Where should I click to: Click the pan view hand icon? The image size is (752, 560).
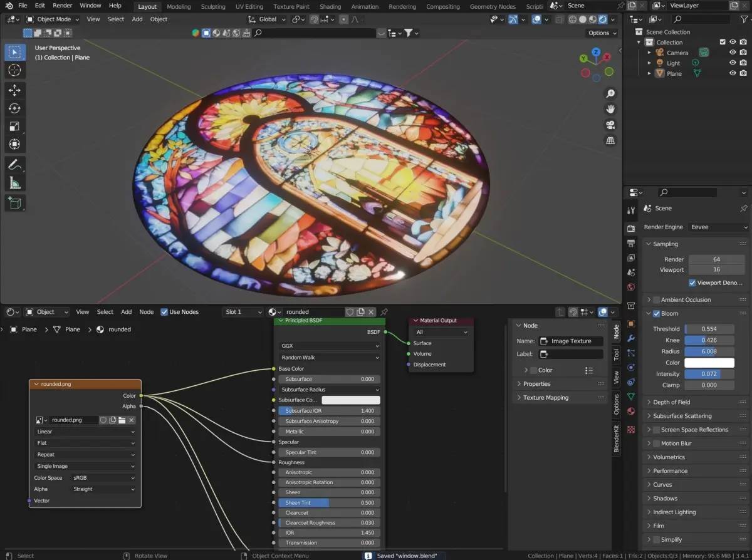(x=610, y=109)
